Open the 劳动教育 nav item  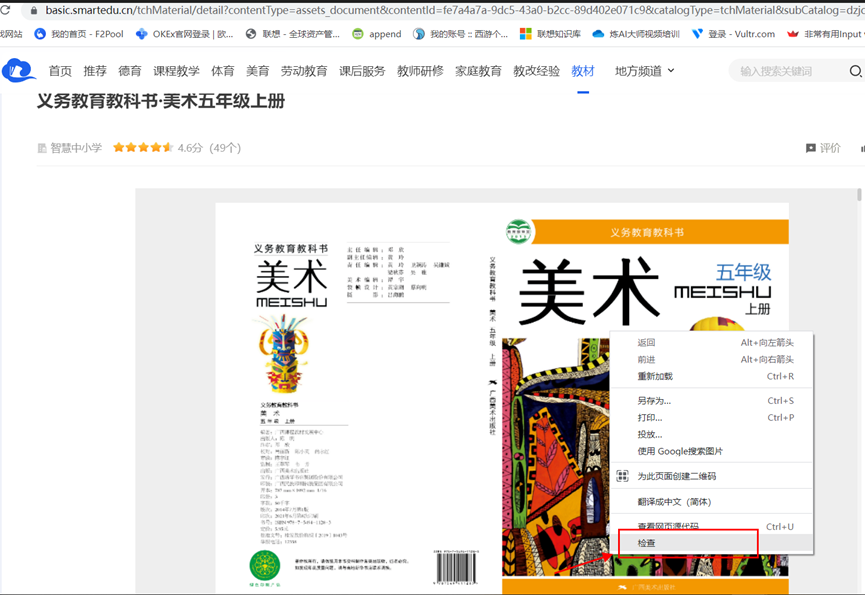click(304, 71)
